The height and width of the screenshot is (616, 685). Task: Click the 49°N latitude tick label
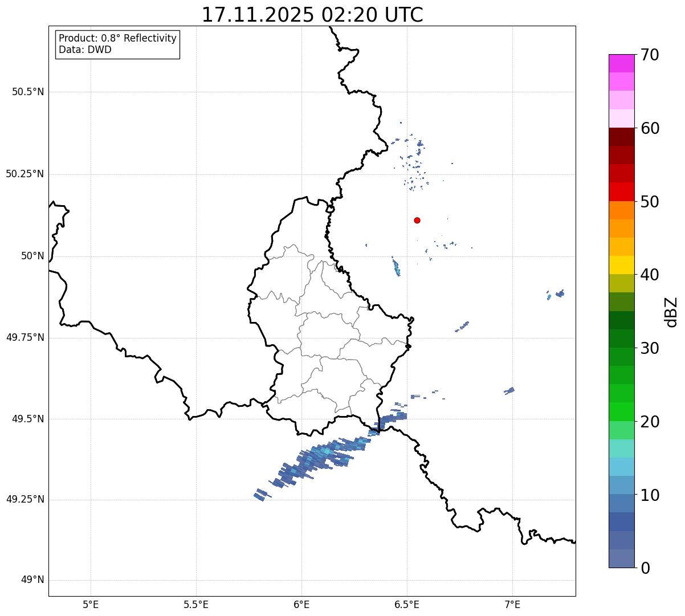(32, 580)
